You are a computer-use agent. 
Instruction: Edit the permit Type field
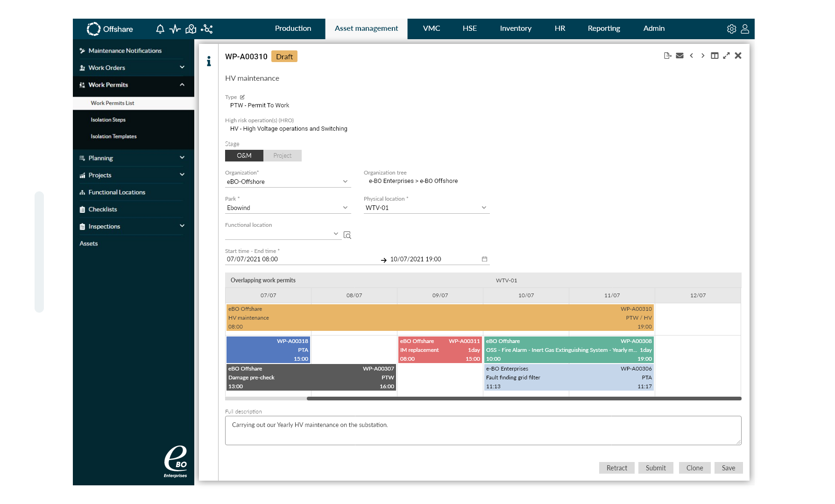[242, 97]
